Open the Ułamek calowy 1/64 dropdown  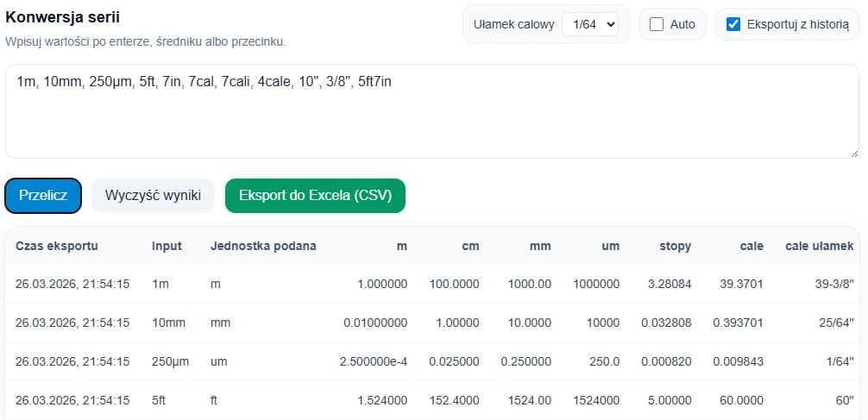(590, 24)
